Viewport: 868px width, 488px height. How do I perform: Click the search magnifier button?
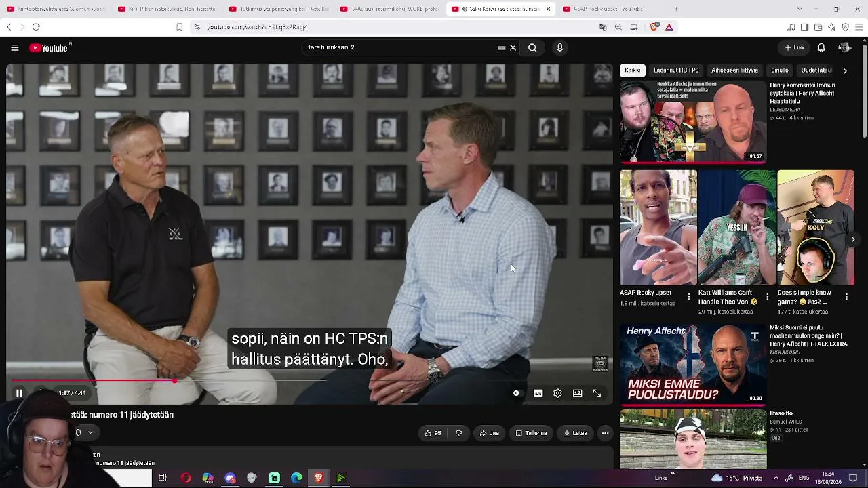click(532, 47)
